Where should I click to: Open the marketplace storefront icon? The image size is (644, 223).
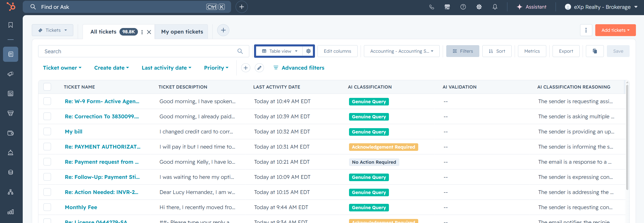(447, 7)
